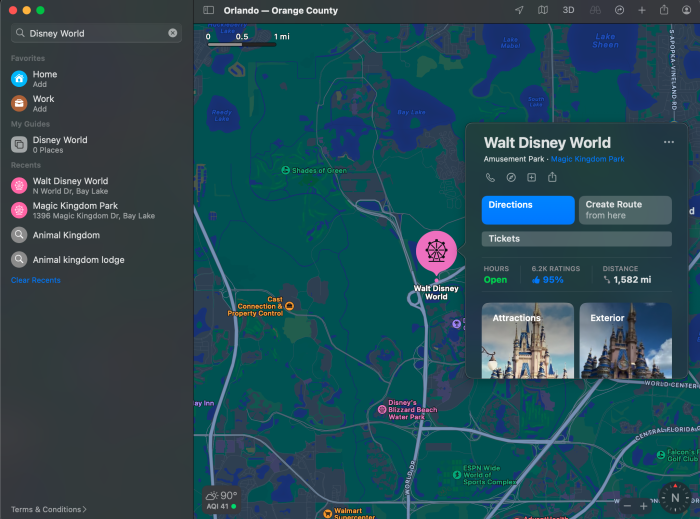Click the Tickets button
700x519 pixels.
click(x=577, y=239)
